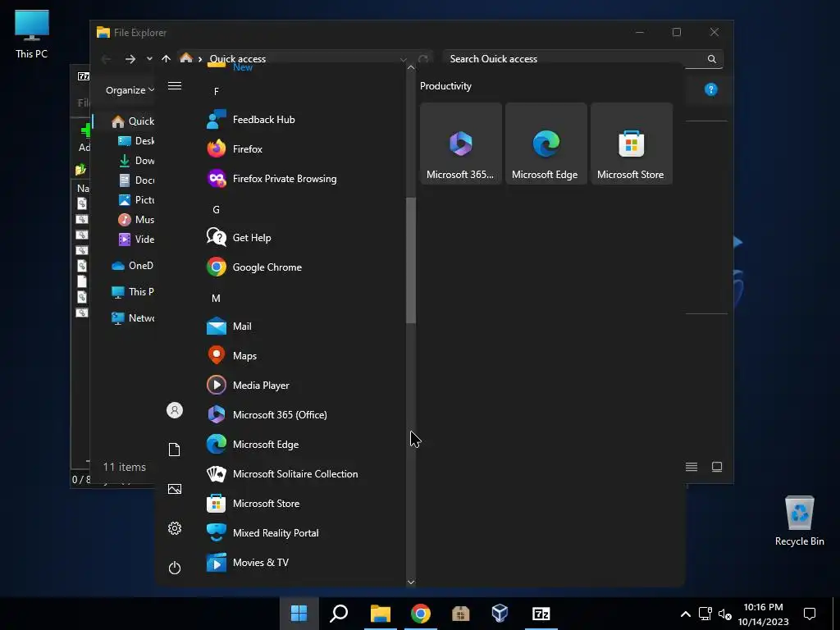Select Documents in the navigation pane

136,180
